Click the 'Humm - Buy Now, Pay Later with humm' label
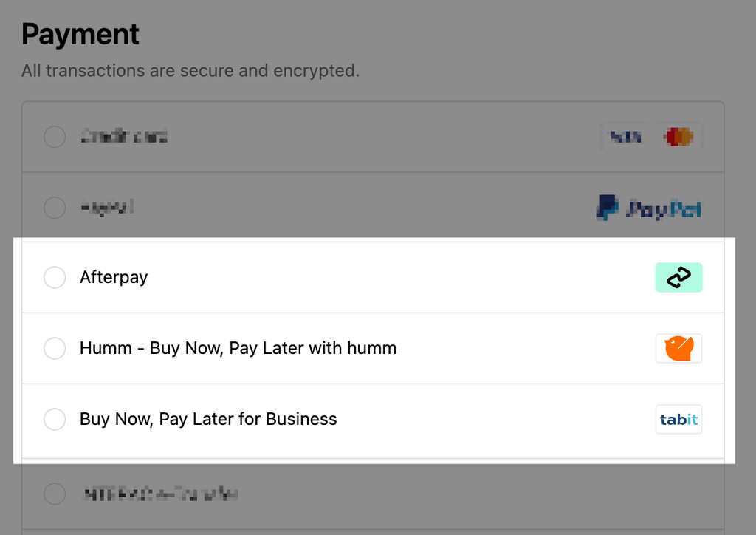Screen dimensions: 756x535 (238, 348)
